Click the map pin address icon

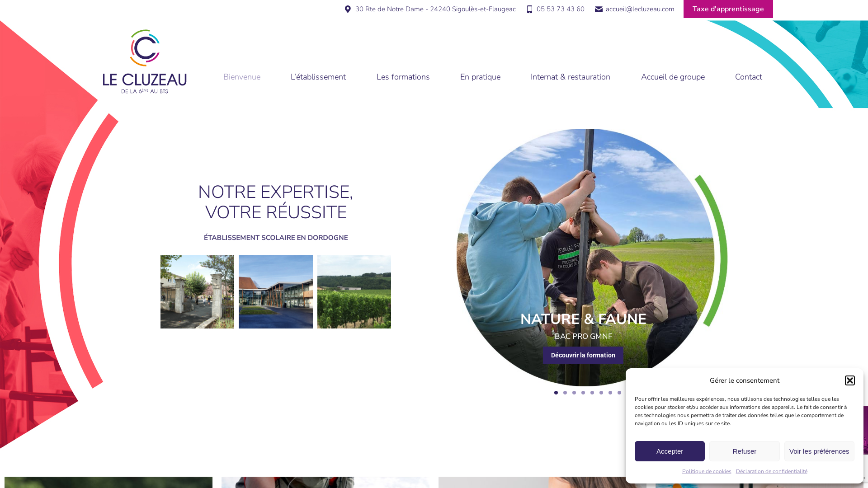[x=348, y=9]
